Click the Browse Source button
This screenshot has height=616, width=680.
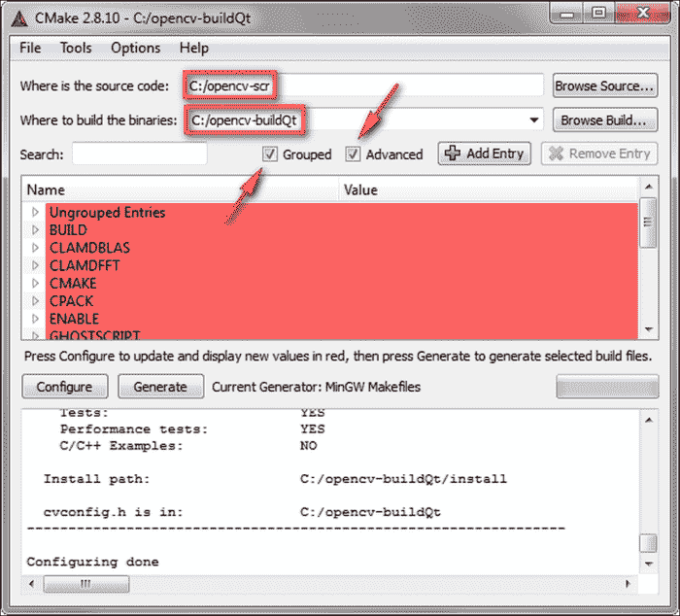605,86
